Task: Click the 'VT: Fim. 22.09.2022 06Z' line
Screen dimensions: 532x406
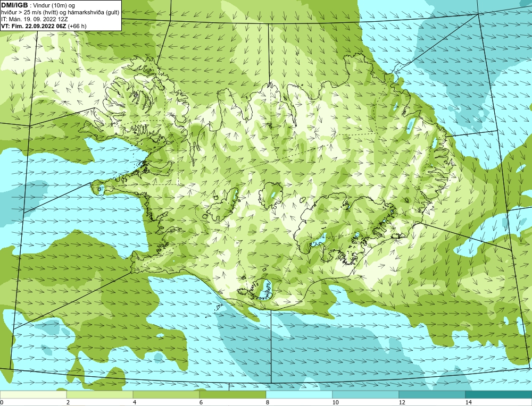Action: tap(34, 26)
